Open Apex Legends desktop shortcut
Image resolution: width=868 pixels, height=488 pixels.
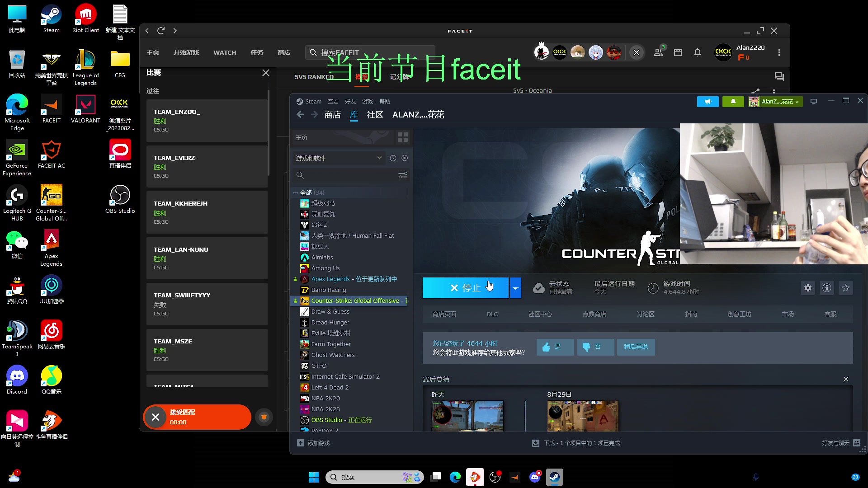[51, 249]
